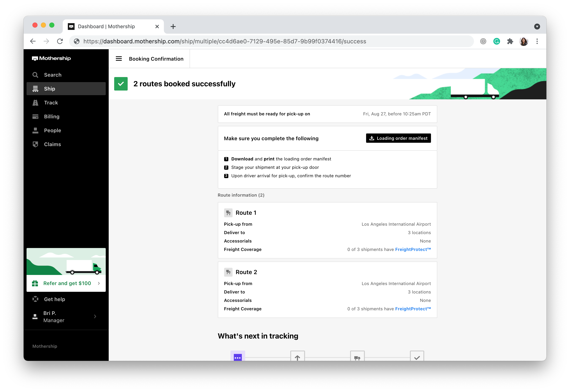The image size is (570, 392).
Task: Click the Bri P. user avatar icon
Action: (x=35, y=316)
